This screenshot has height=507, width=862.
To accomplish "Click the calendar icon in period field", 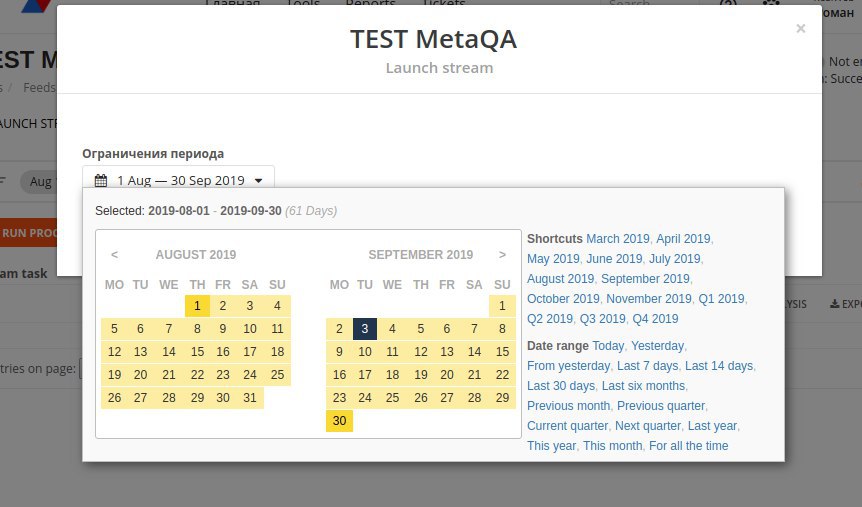I will coord(101,180).
